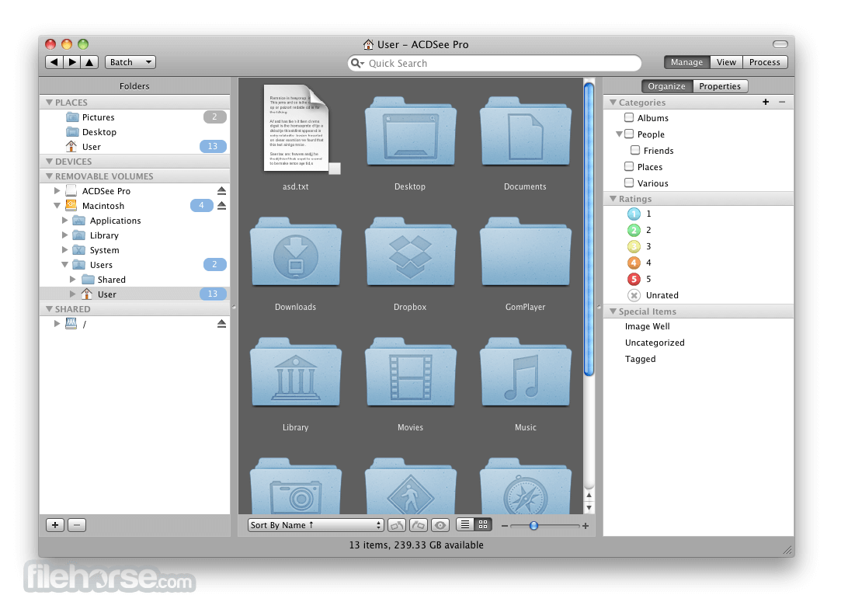Viewport: 848px width, 616px height.
Task: Go back with the left arrow button
Action: click(54, 62)
